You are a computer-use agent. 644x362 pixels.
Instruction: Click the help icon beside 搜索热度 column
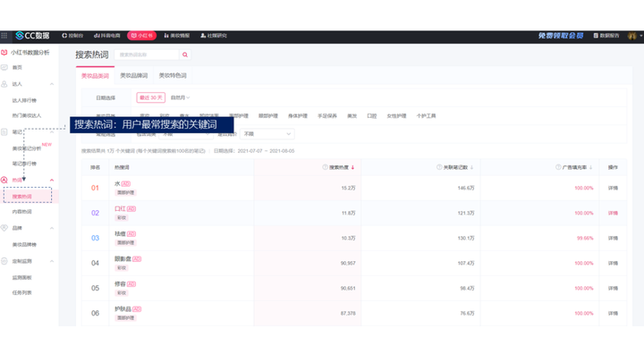coord(325,167)
